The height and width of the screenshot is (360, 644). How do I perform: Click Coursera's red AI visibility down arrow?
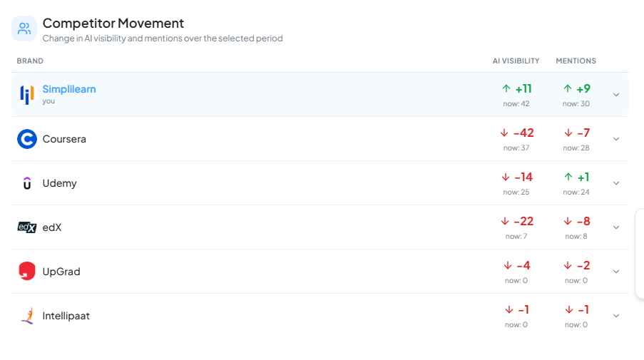[504, 133]
